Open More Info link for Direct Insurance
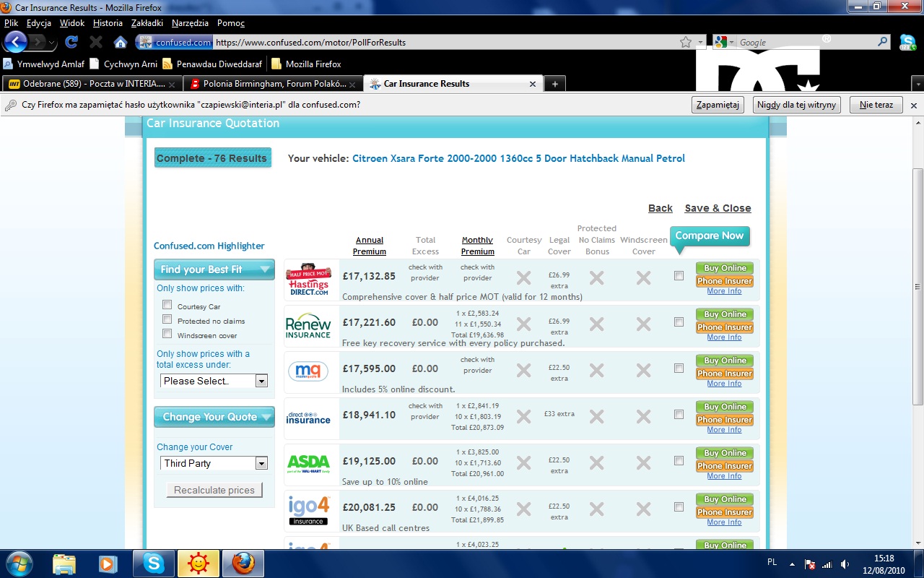 click(724, 430)
